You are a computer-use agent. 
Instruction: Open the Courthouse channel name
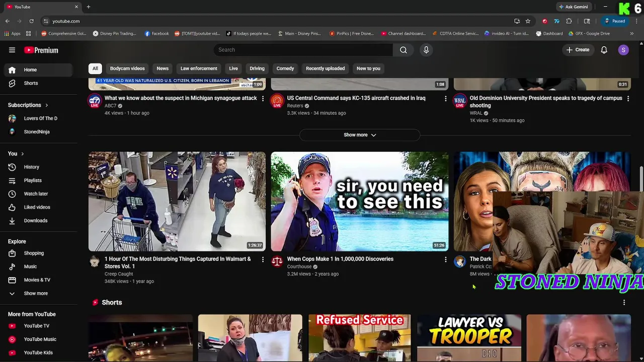coord(299,266)
